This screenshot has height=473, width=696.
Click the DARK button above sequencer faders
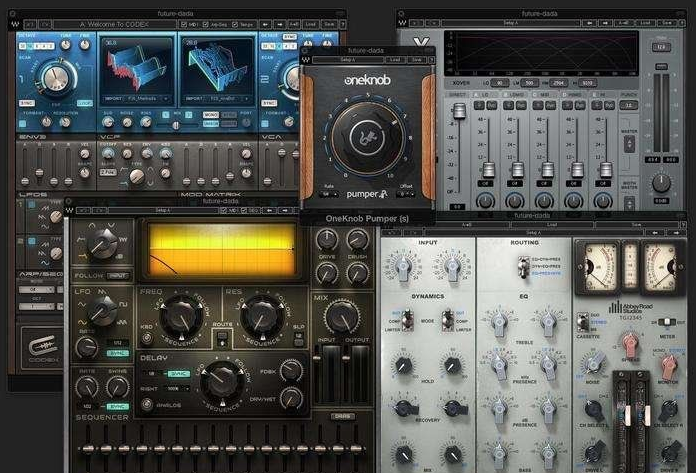tap(342, 416)
